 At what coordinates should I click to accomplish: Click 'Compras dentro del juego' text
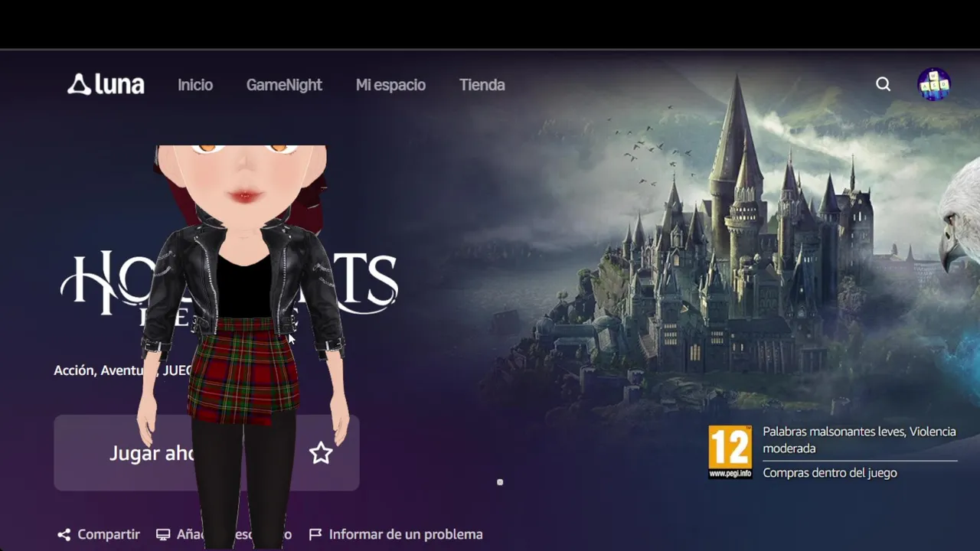coord(830,473)
